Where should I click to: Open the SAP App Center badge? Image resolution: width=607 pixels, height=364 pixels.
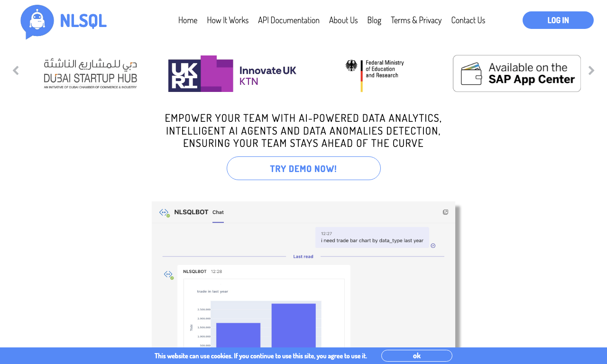coord(517,73)
